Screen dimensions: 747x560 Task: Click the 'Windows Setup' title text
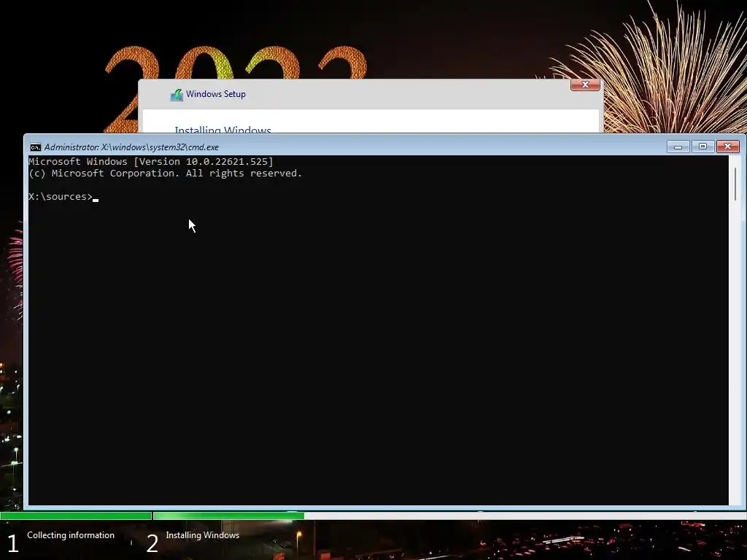tap(216, 94)
